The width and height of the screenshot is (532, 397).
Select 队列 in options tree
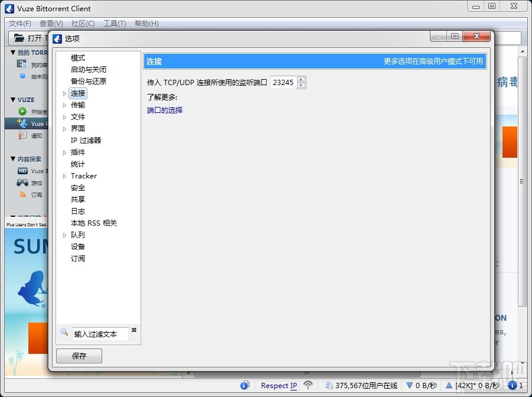78,235
